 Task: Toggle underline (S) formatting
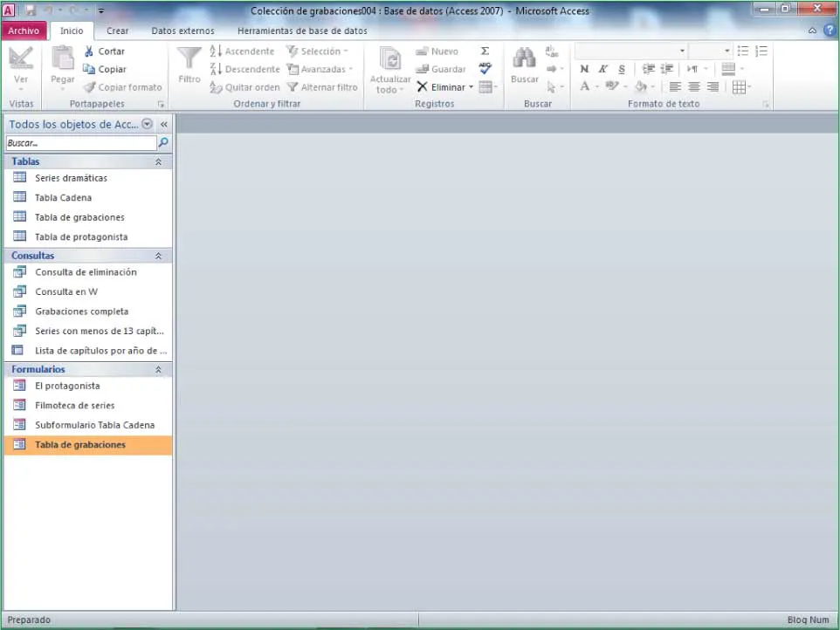click(621, 69)
